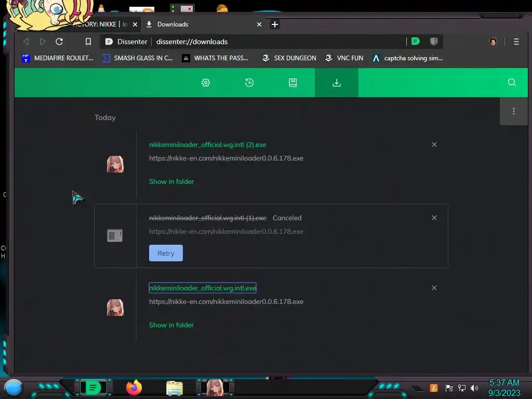The height and width of the screenshot is (399, 532).
Task: Close the Downloads tab
Action: [259, 24]
